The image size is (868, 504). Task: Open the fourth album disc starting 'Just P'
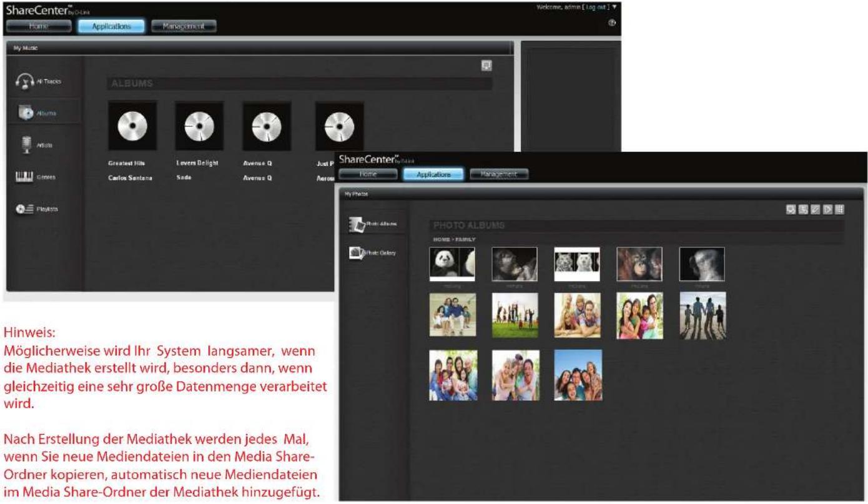pos(339,126)
